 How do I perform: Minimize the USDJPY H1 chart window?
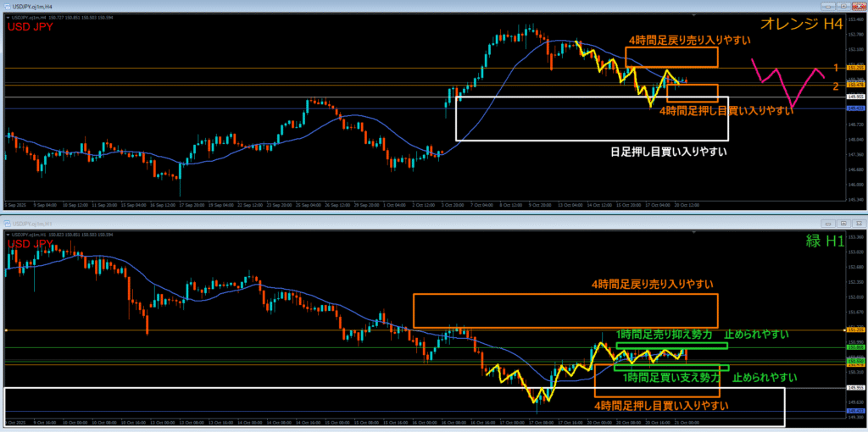click(x=827, y=224)
